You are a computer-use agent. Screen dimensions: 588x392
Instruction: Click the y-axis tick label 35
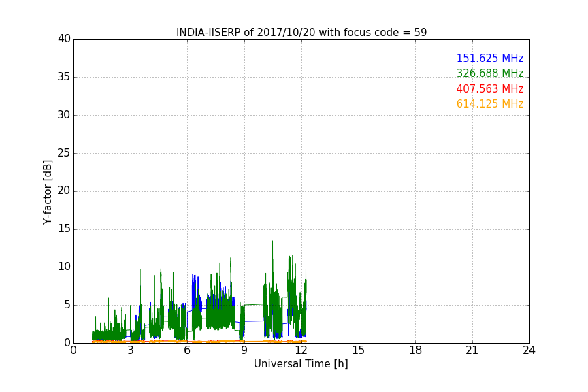point(64,77)
